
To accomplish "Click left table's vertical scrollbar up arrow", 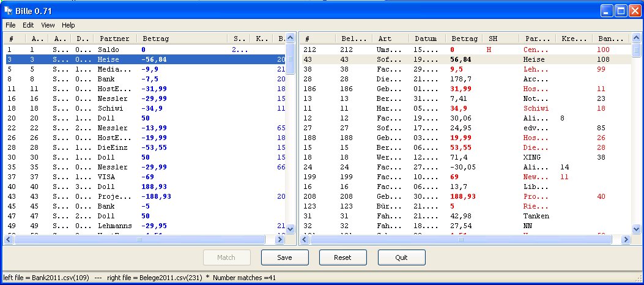I will pyautogui.click(x=291, y=48).
